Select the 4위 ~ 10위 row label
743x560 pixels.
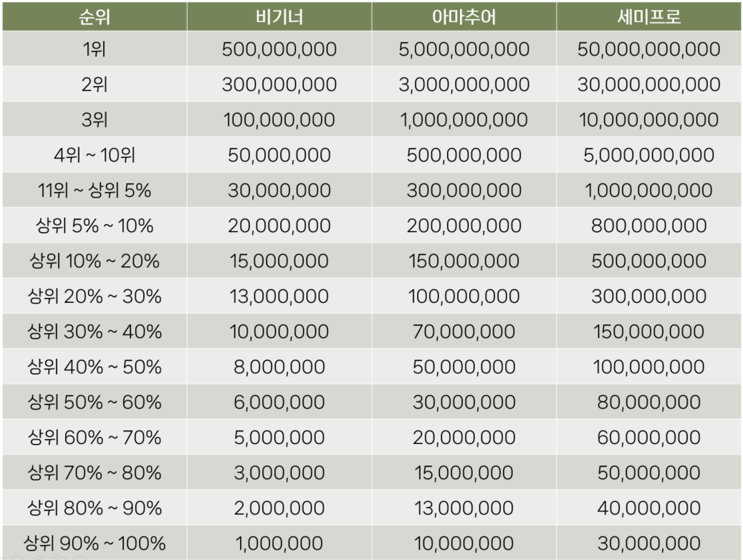[x=95, y=155]
